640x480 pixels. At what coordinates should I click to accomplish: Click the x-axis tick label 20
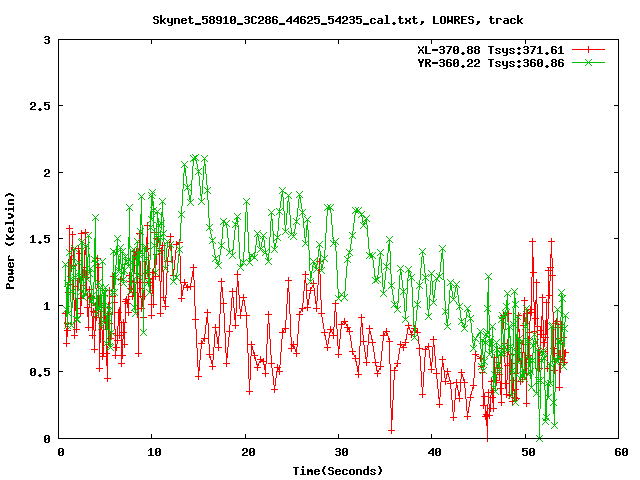pyautogui.click(x=248, y=452)
